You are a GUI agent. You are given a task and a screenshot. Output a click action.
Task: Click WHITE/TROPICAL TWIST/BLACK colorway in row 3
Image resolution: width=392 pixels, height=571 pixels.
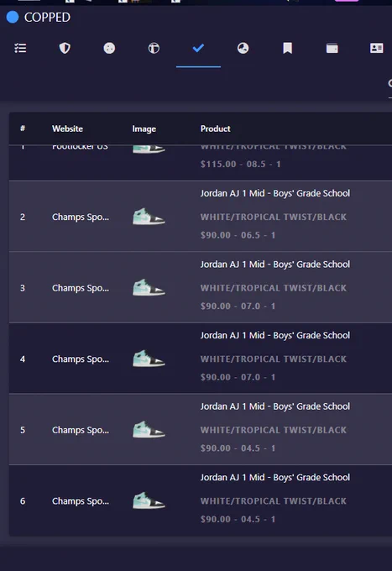pos(274,288)
